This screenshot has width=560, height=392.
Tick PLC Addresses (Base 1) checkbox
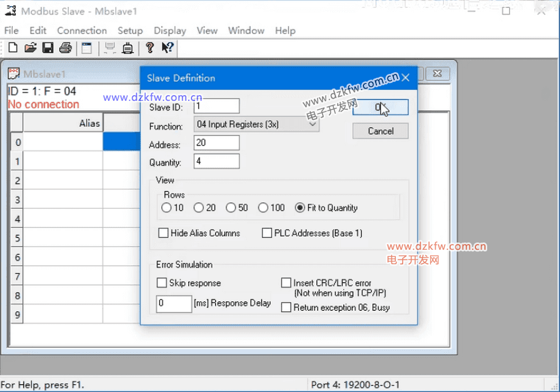tap(267, 233)
